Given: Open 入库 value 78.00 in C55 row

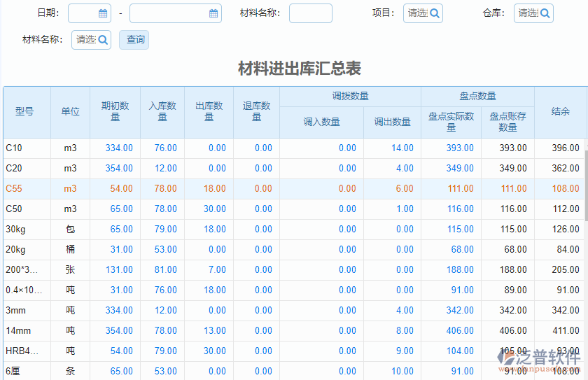Looking at the screenshot, I should (x=166, y=189).
